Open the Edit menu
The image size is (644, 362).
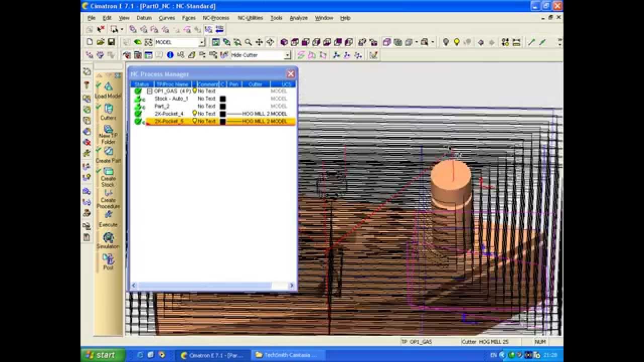(107, 18)
